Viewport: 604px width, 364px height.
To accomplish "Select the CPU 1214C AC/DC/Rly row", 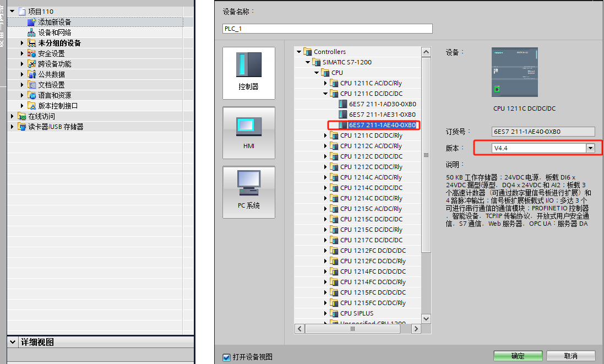I will pyautogui.click(x=371, y=177).
